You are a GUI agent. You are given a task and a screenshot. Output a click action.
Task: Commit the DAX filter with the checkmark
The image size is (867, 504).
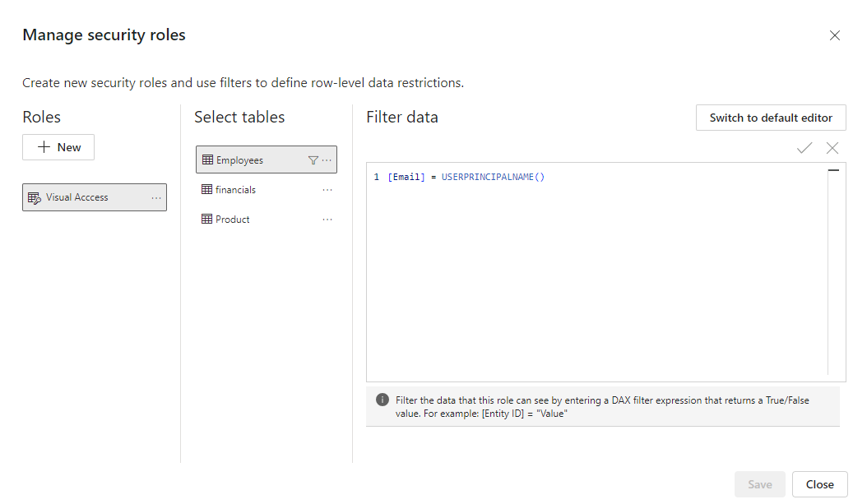[x=804, y=148]
